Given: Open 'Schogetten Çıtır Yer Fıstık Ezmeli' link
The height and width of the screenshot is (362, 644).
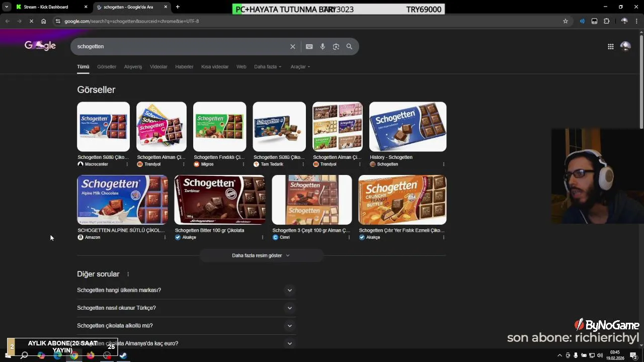Looking at the screenshot, I should 401,230.
